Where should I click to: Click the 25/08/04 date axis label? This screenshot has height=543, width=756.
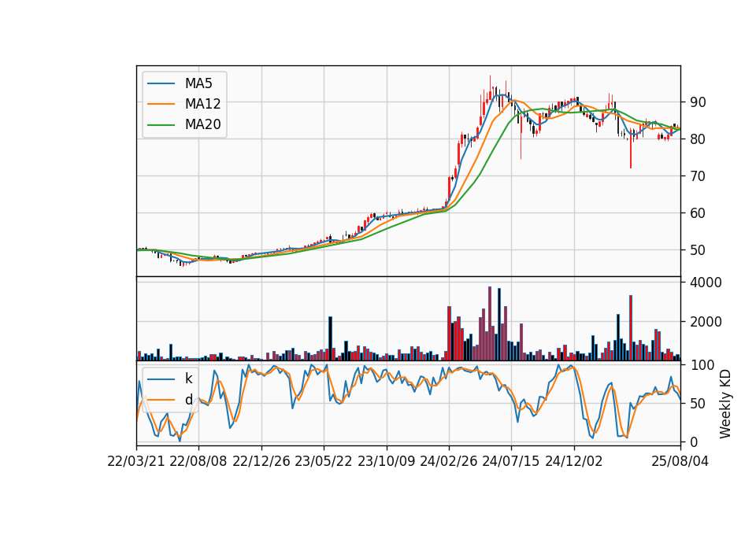click(680, 462)
